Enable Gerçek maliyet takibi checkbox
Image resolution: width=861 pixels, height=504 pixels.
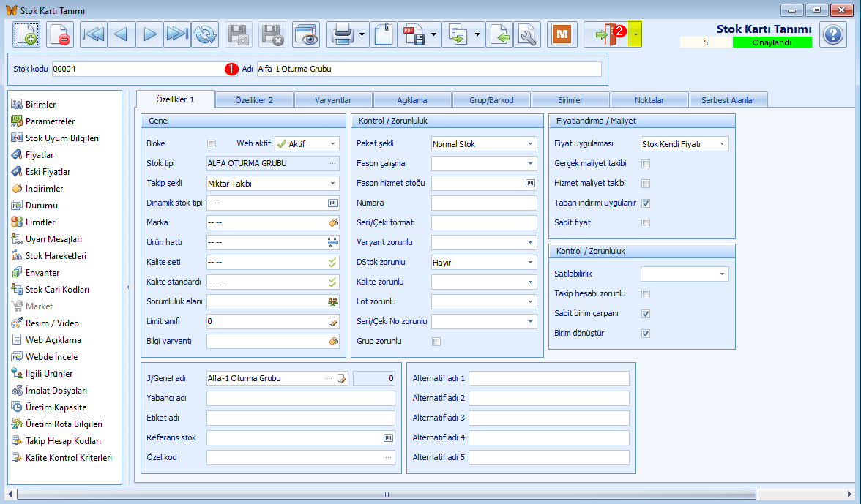tap(646, 164)
